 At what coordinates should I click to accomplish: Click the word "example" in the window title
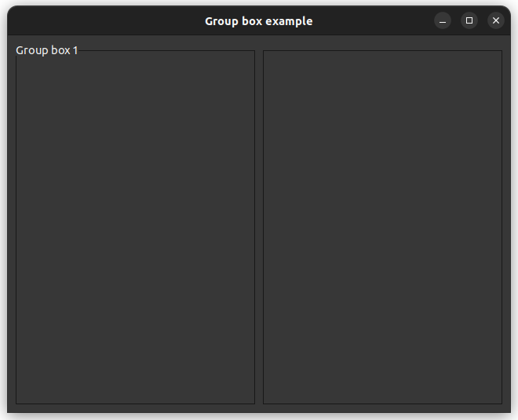tap(289, 21)
